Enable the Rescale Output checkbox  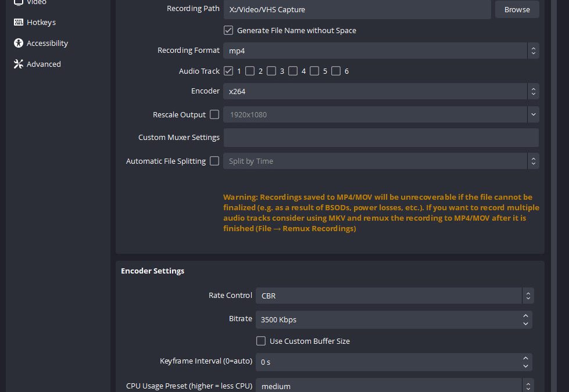tap(214, 114)
